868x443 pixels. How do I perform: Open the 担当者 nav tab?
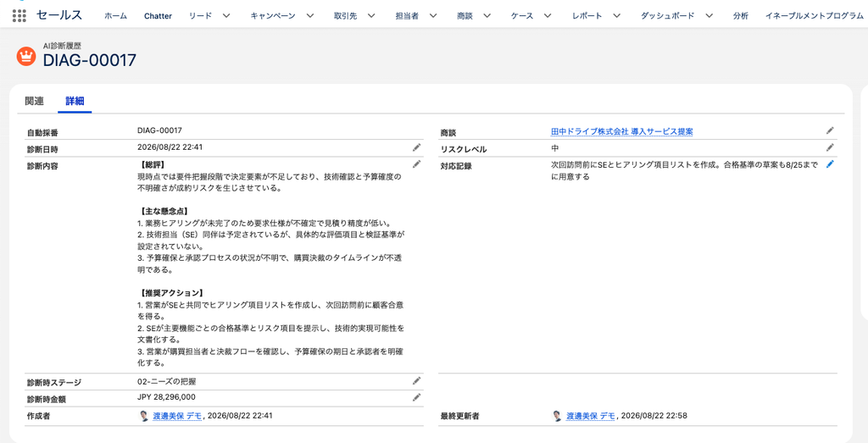pos(407,16)
